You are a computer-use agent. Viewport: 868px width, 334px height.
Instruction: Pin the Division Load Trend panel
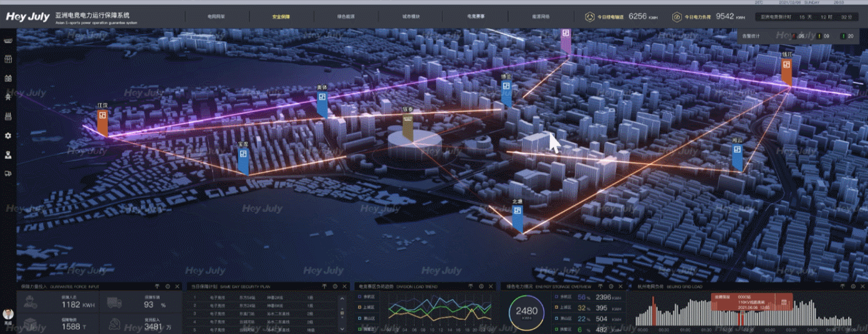(x=471, y=286)
